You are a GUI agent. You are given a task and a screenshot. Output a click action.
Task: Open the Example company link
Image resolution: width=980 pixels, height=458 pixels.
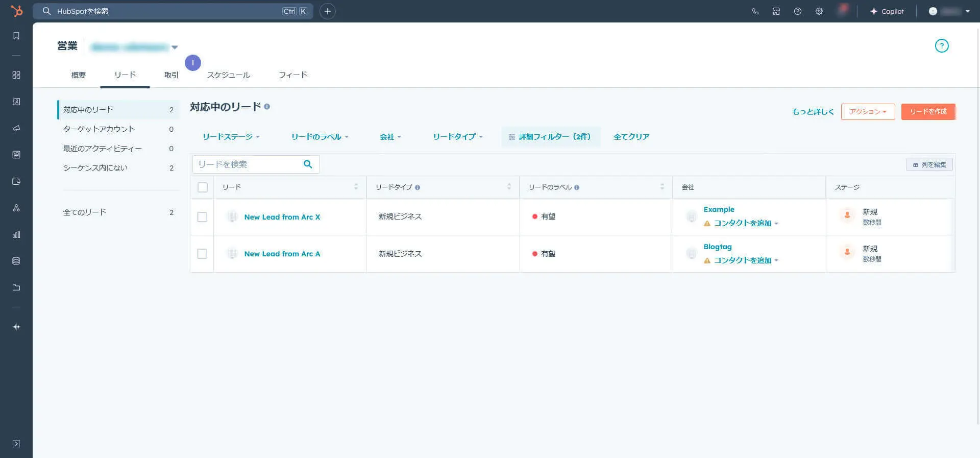pos(719,209)
